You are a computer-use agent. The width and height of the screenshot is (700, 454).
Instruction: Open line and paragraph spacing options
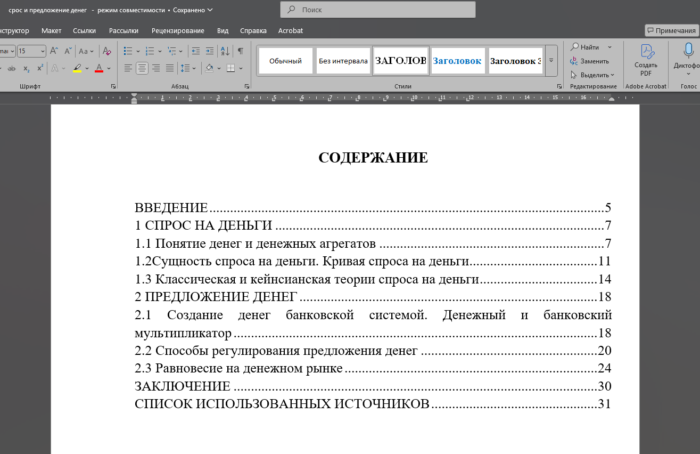(188, 68)
